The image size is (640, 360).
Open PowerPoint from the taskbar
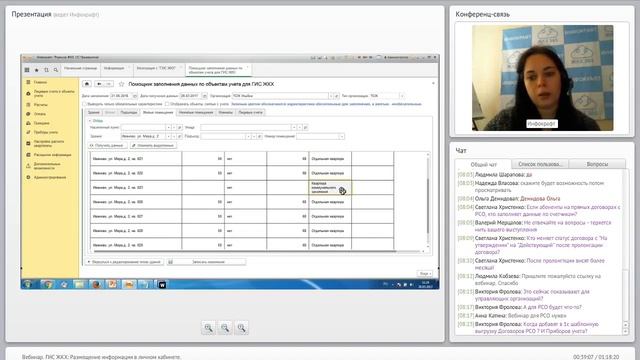(112, 284)
